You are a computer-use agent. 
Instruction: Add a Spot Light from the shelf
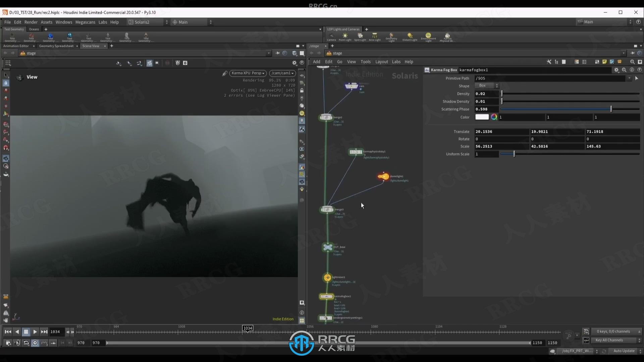(x=360, y=37)
